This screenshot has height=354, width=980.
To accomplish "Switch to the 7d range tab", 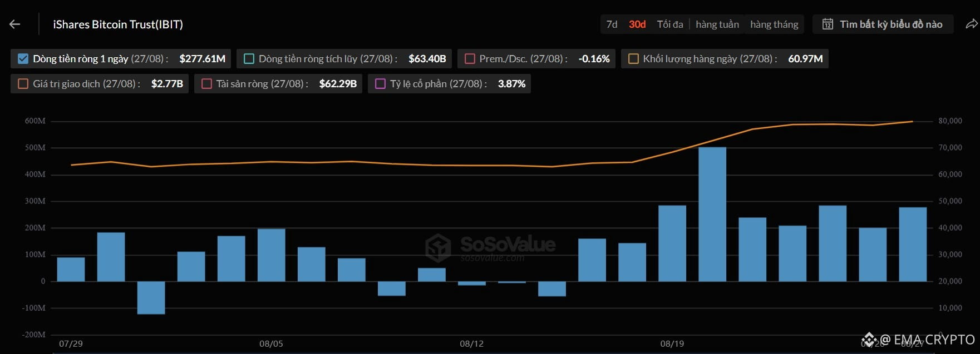I will [612, 24].
